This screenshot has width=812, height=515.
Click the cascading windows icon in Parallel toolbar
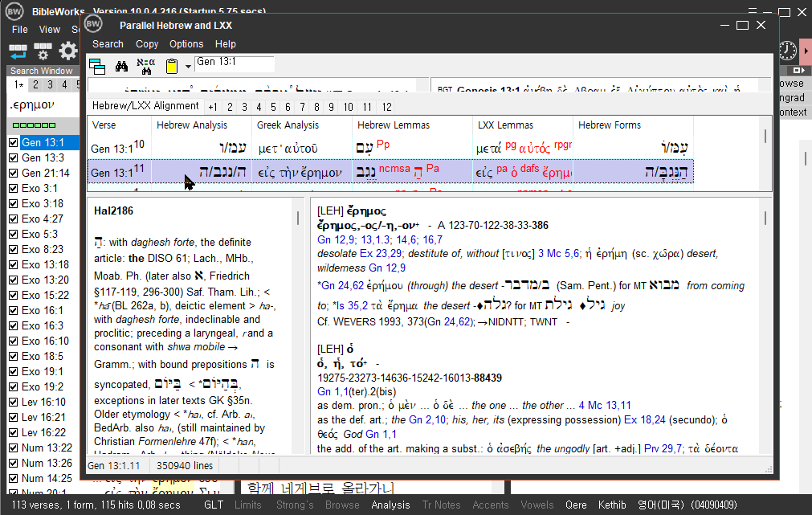tap(97, 66)
